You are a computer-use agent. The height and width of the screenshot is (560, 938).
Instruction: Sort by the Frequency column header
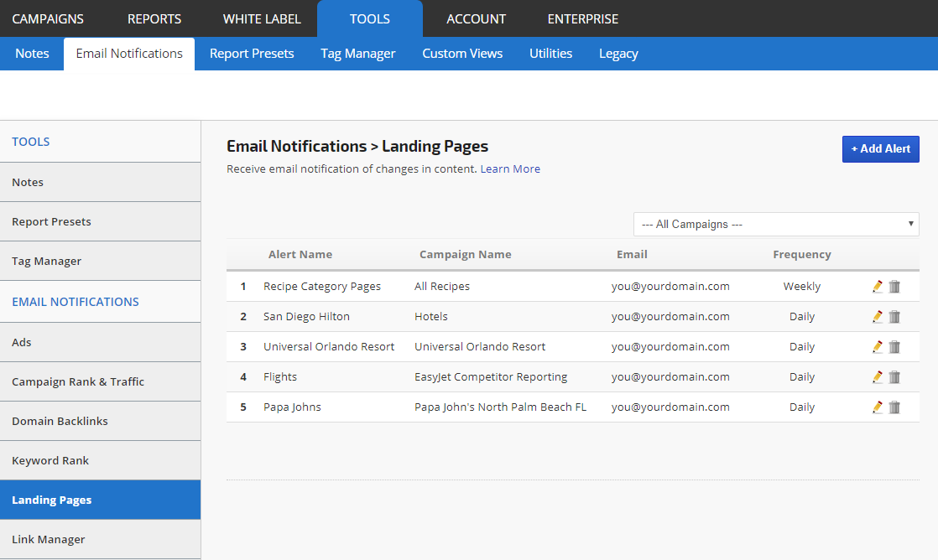(801, 255)
